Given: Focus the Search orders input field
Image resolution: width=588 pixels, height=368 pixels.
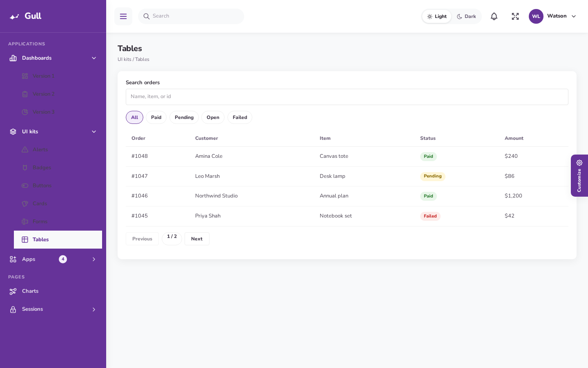Looking at the screenshot, I should [x=347, y=97].
